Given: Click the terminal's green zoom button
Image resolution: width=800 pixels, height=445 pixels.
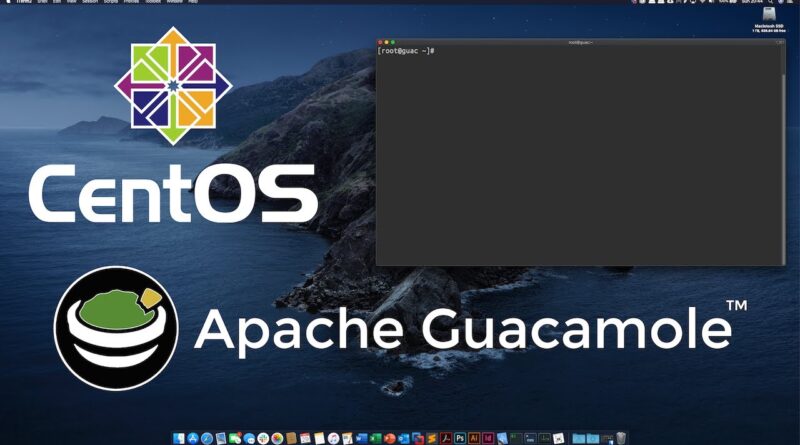Looking at the screenshot, I should tap(393, 42).
